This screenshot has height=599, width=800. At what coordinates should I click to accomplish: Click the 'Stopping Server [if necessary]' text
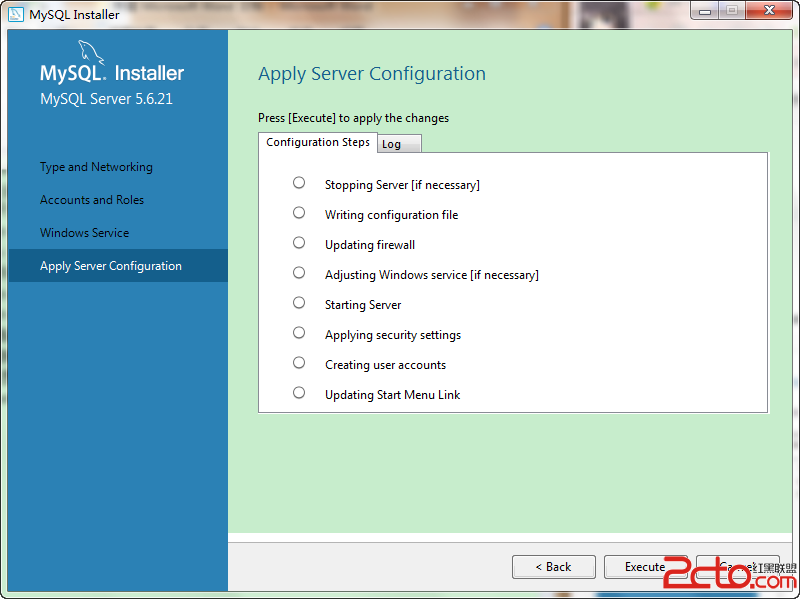tap(403, 185)
